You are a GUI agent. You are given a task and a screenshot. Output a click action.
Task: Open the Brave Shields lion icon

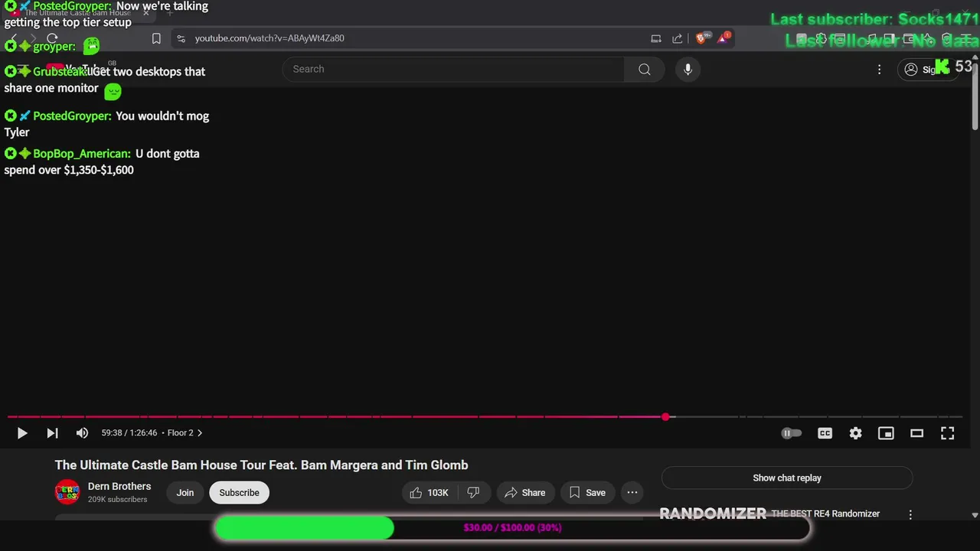702,38
